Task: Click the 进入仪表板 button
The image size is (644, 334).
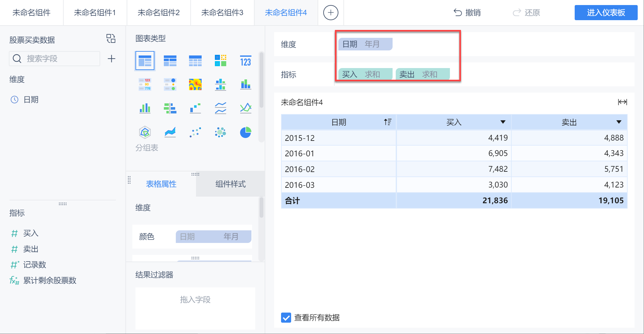Action: tap(606, 13)
